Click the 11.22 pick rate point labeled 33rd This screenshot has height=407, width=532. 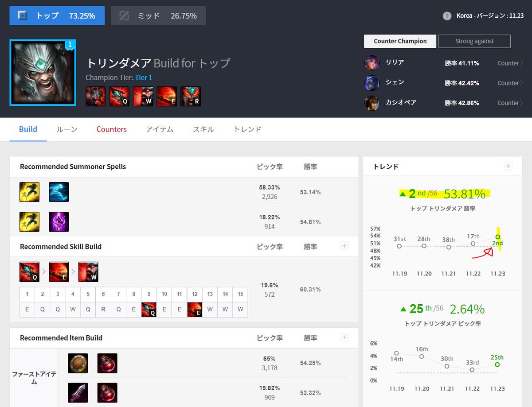point(473,369)
